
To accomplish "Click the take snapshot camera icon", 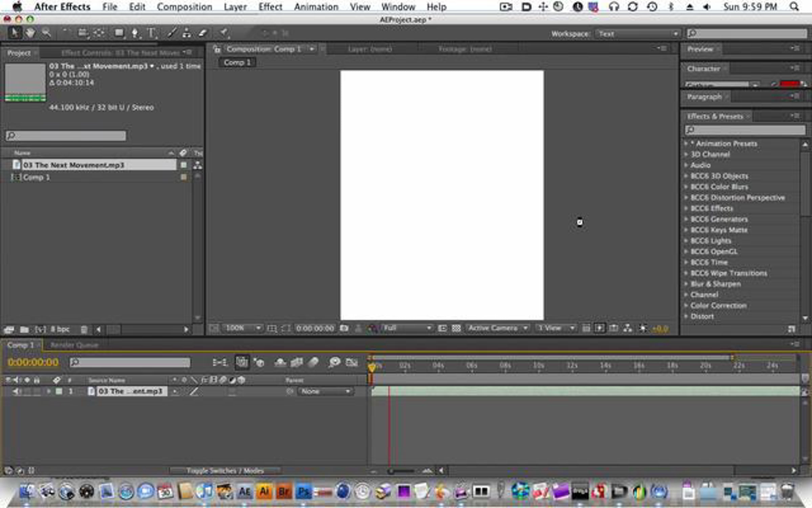I will tap(344, 328).
